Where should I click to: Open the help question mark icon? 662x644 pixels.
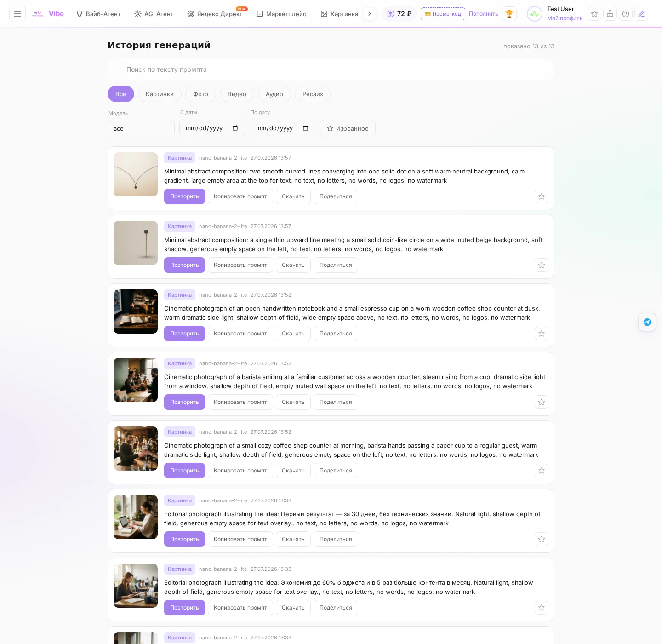626,14
